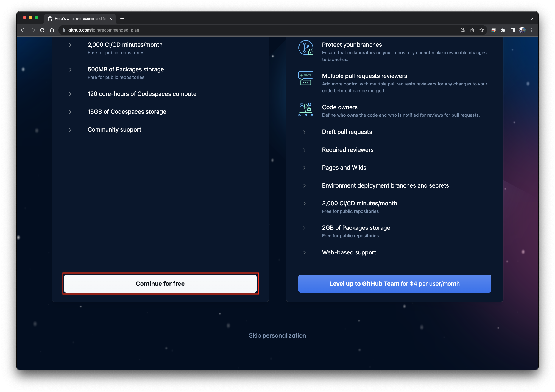This screenshot has height=392, width=555.
Task: Click the Multiple pull requests reviewers icon
Action: [306, 78]
